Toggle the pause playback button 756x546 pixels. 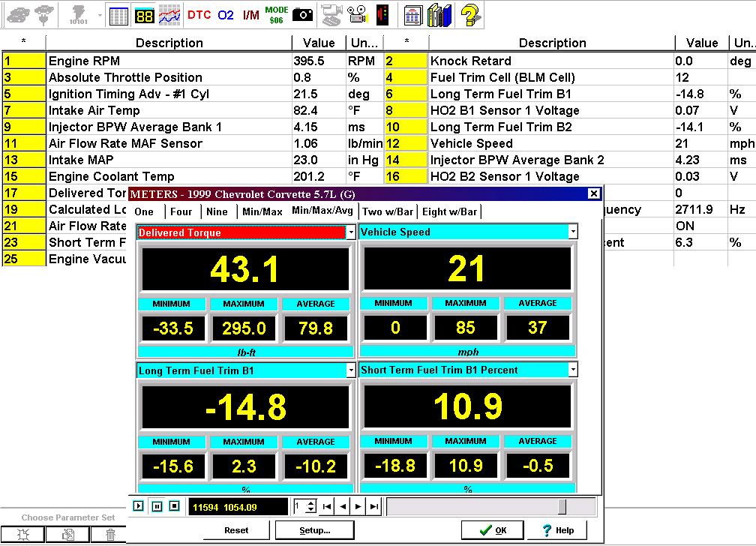157,506
